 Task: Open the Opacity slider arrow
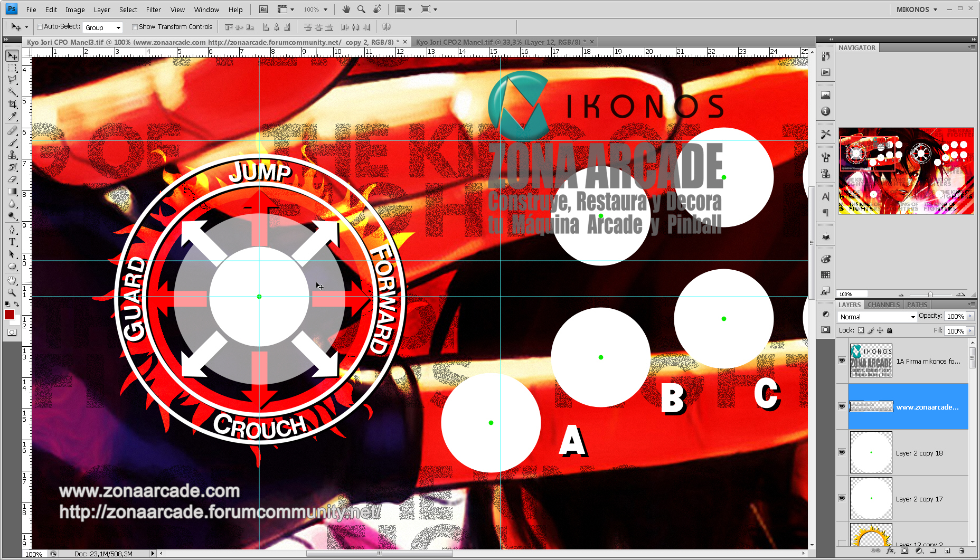[970, 316]
